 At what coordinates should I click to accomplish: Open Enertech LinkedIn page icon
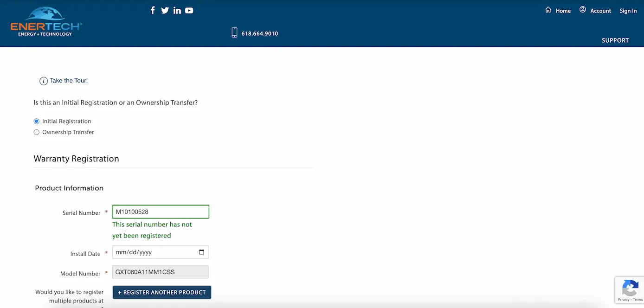click(177, 10)
